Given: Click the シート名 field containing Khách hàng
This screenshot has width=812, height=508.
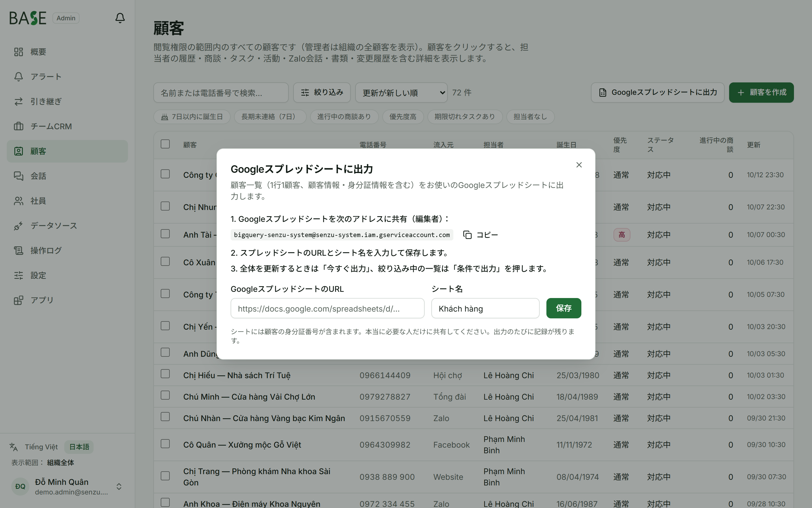Looking at the screenshot, I should pyautogui.click(x=485, y=308).
